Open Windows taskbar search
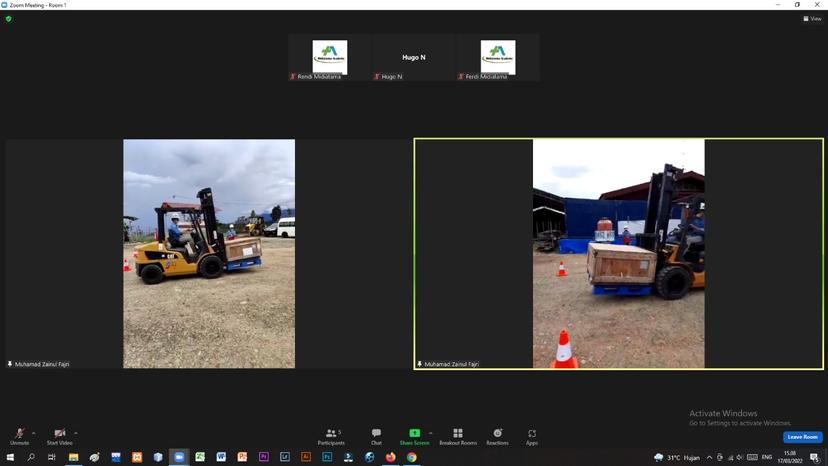 31,457
